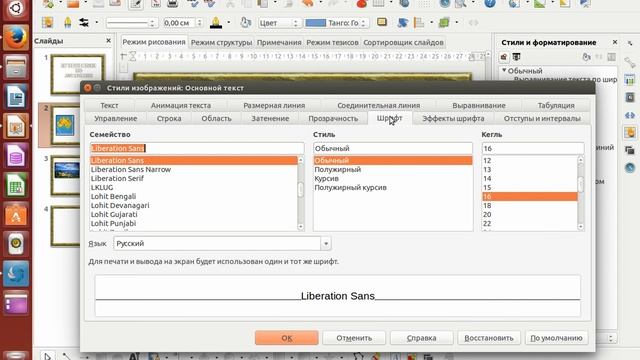Click the По умолчанию button

(556, 338)
